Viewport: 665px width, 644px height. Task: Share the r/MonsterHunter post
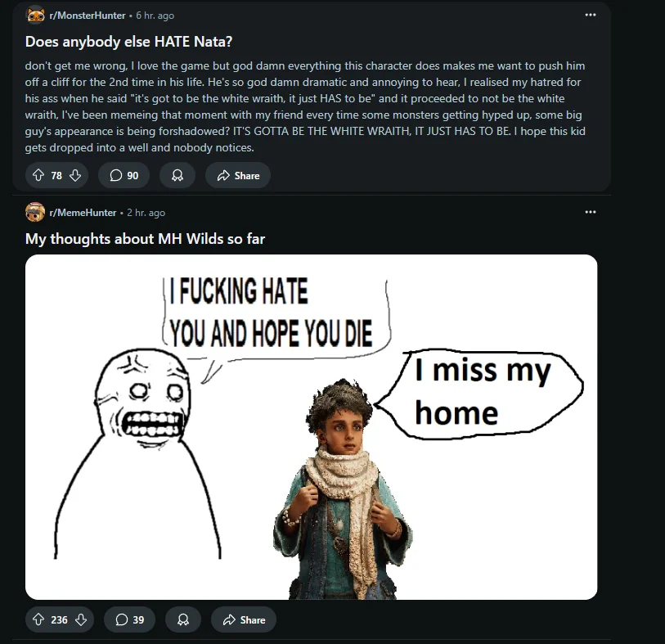(x=238, y=175)
